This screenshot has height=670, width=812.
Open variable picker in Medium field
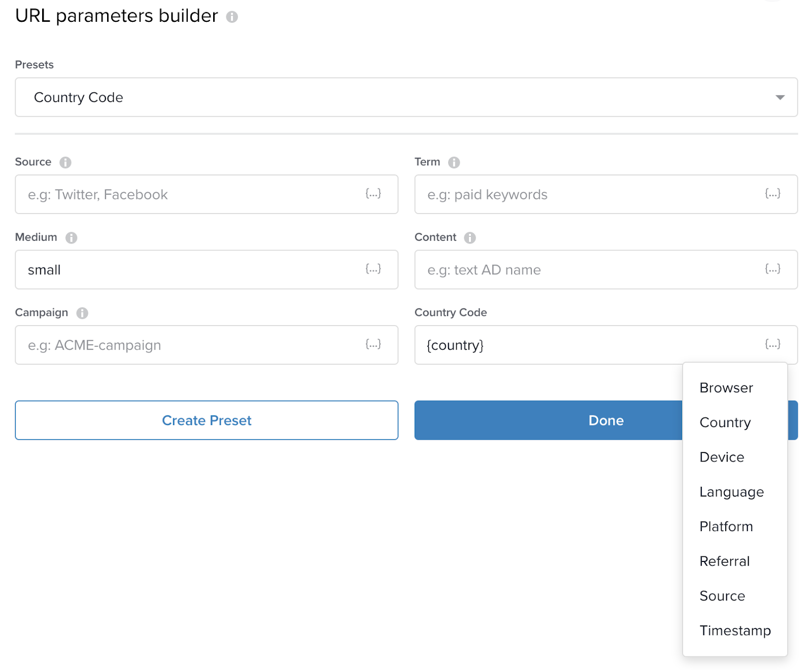point(373,269)
